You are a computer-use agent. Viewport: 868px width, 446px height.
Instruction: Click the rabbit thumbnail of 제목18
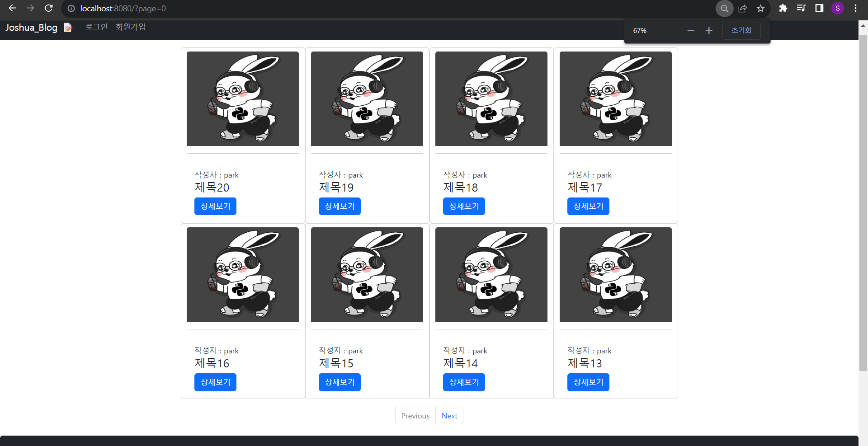pyautogui.click(x=491, y=99)
